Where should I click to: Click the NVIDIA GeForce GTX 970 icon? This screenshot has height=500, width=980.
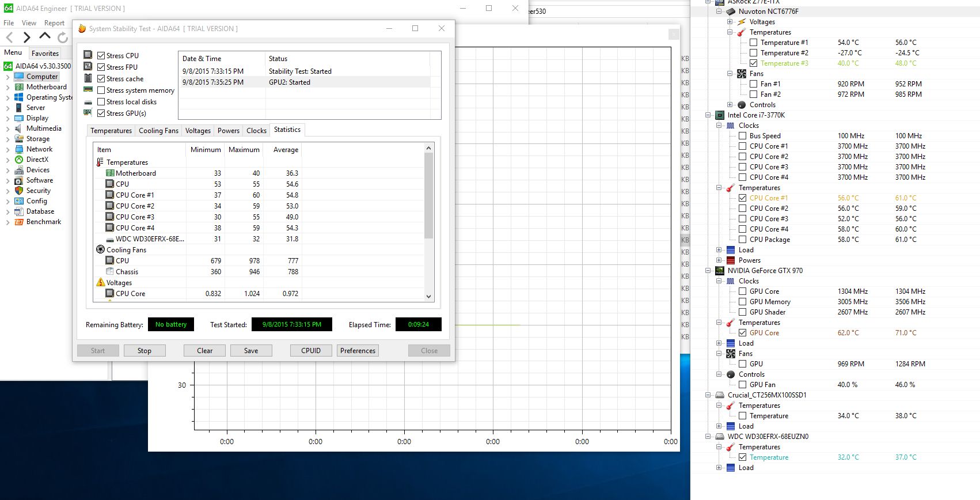pyautogui.click(x=720, y=271)
